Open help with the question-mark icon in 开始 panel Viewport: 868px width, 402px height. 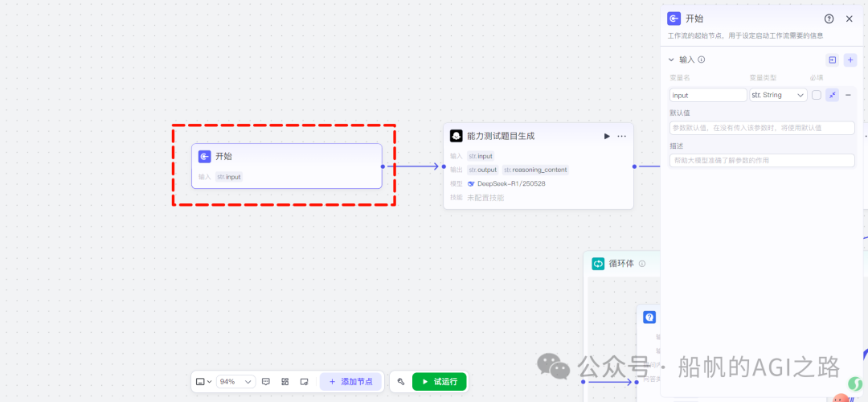pos(829,18)
